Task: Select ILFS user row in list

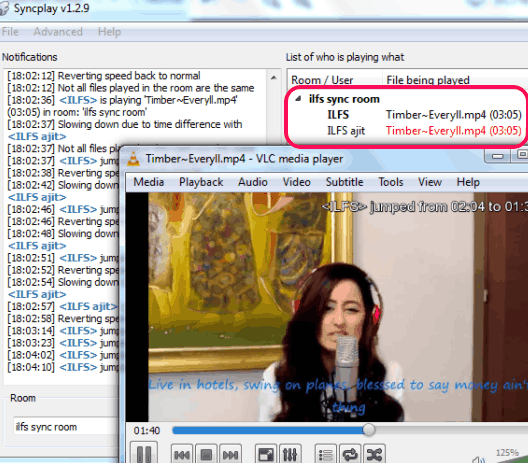Action: click(x=407, y=115)
